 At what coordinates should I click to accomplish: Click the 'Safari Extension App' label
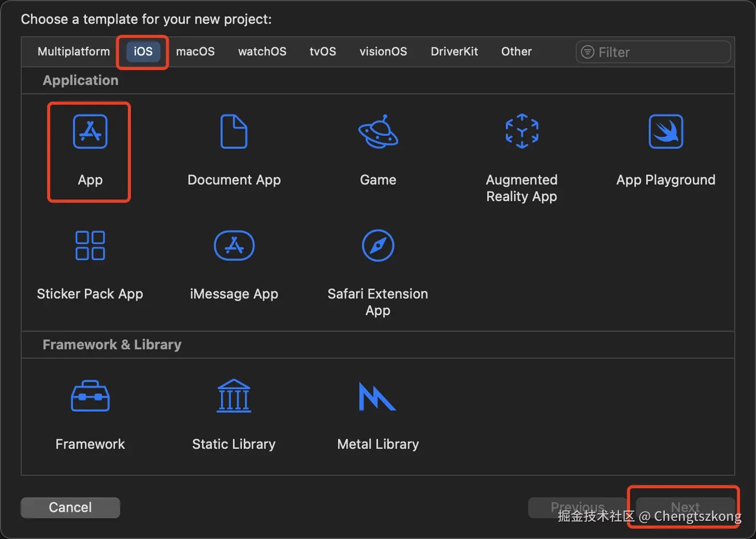point(378,302)
